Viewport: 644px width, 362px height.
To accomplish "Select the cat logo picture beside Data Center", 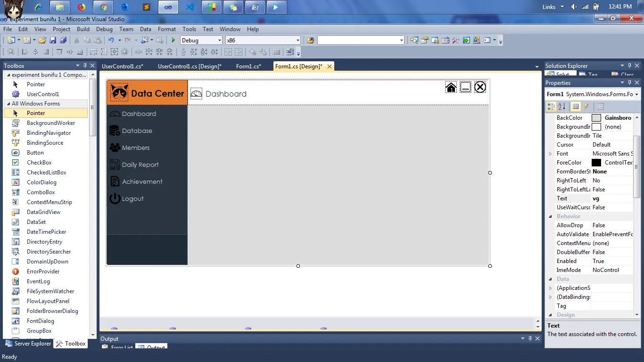I will (119, 92).
